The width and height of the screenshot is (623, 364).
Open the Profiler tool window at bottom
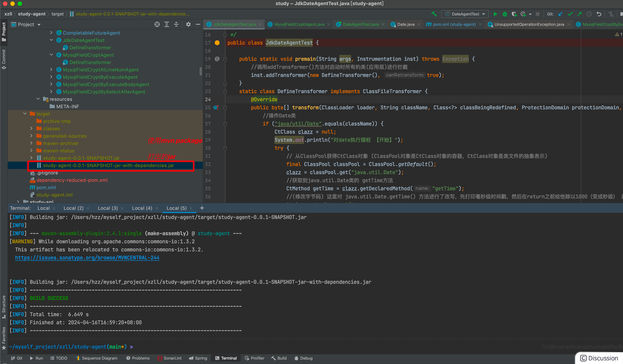click(254, 358)
